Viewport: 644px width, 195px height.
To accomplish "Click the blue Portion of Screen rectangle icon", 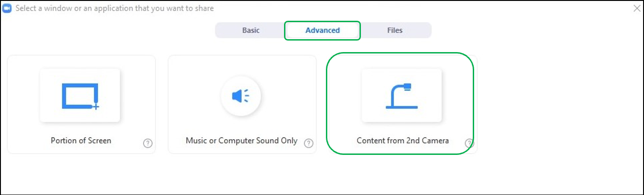I will click(x=81, y=96).
